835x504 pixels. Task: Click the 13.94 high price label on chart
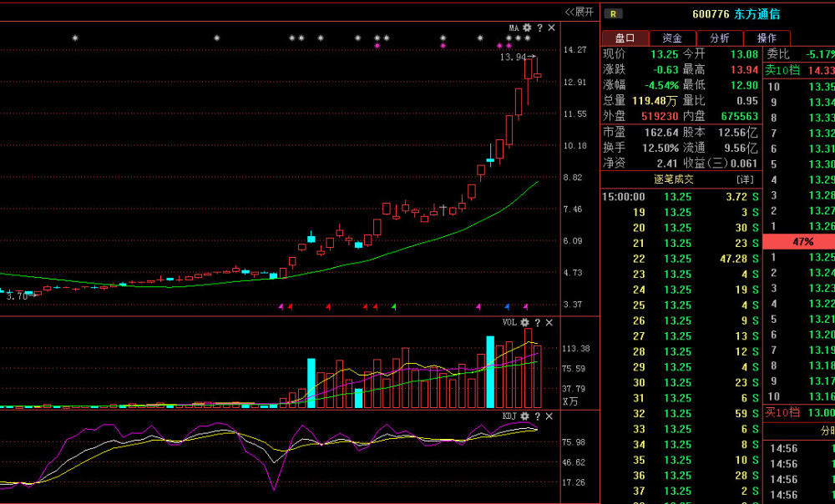pyautogui.click(x=513, y=58)
